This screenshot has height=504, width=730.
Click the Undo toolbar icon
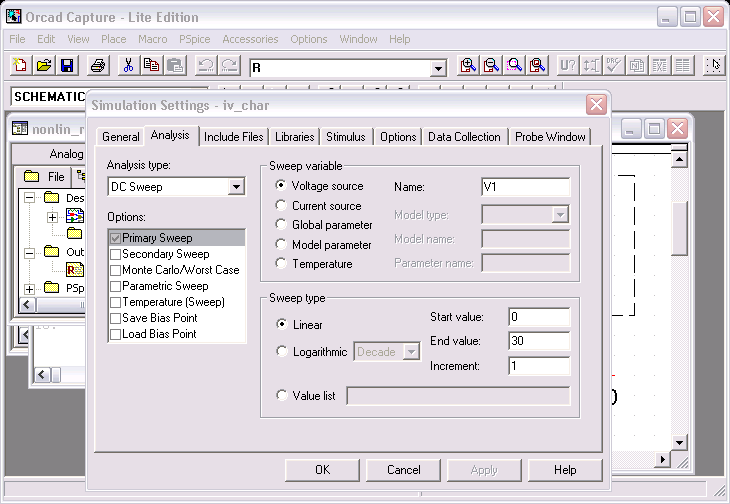[206, 65]
